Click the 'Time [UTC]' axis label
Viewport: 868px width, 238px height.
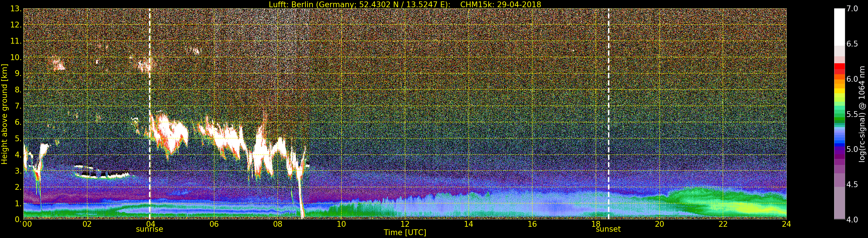click(405, 233)
